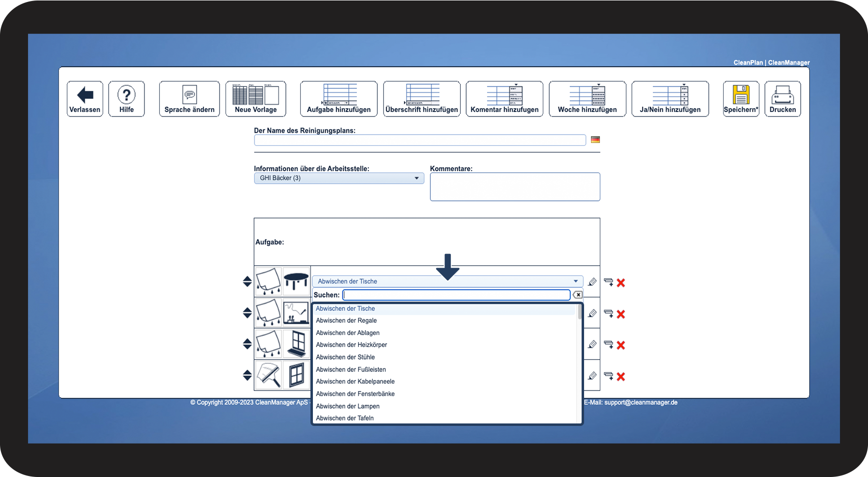The width and height of the screenshot is (868, 477).
Task: Open the GHI Bäcker (3) workplace dropdown
Action: tap(339, 178)
